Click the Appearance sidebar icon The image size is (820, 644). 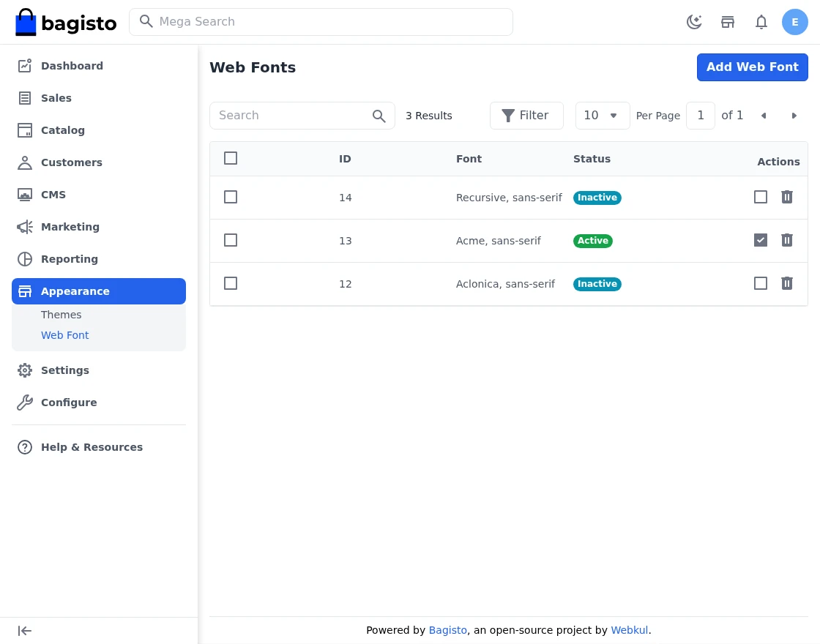click(x=25, y=291)
